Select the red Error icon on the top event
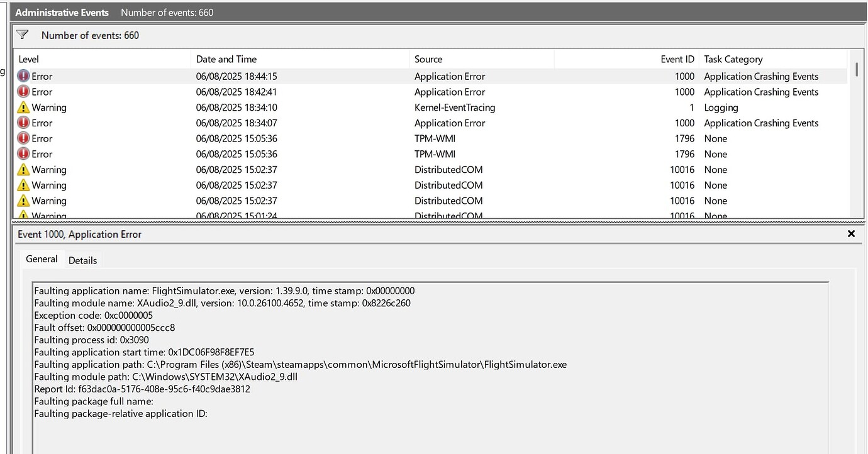The width and height of the screenshot is (868, 454). pos(23,75)
